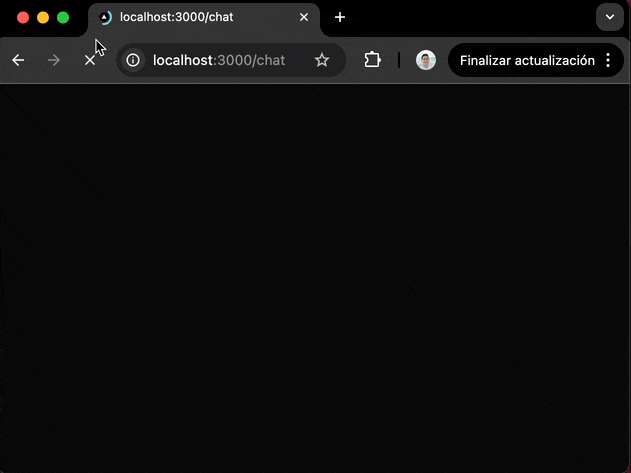This screenshot has height=473, width=631.
Task: Maximize window with the green button
Action: click(63, 18)
